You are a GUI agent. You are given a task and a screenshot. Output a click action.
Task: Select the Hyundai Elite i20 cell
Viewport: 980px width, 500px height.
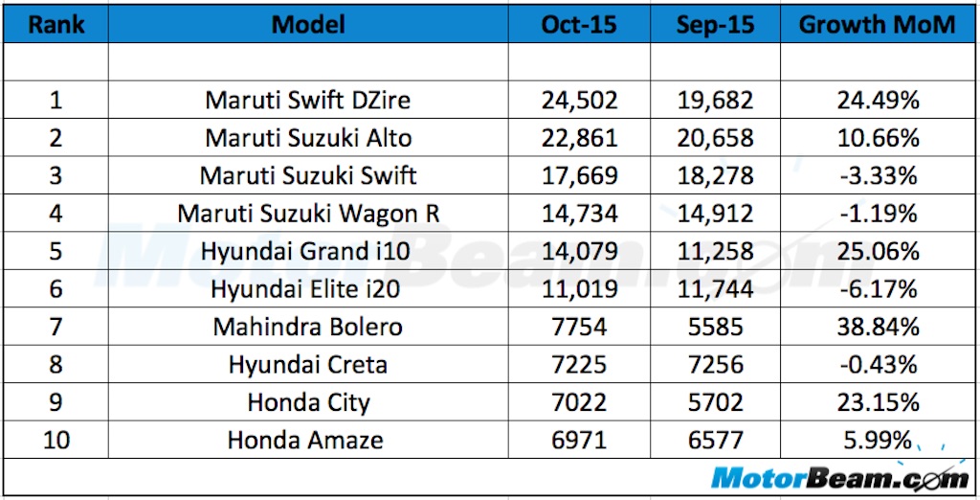(307, 289)
